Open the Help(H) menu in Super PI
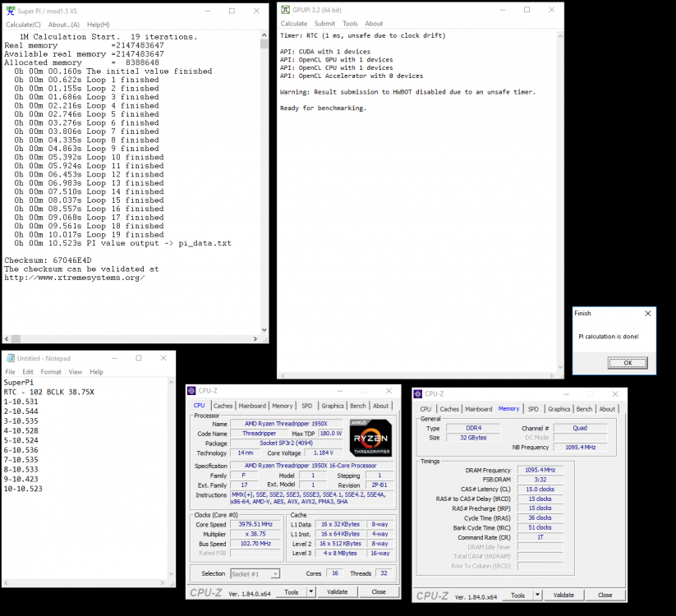Screen dimensions: 676x616 pyautogui.click(x=99, y=25)
